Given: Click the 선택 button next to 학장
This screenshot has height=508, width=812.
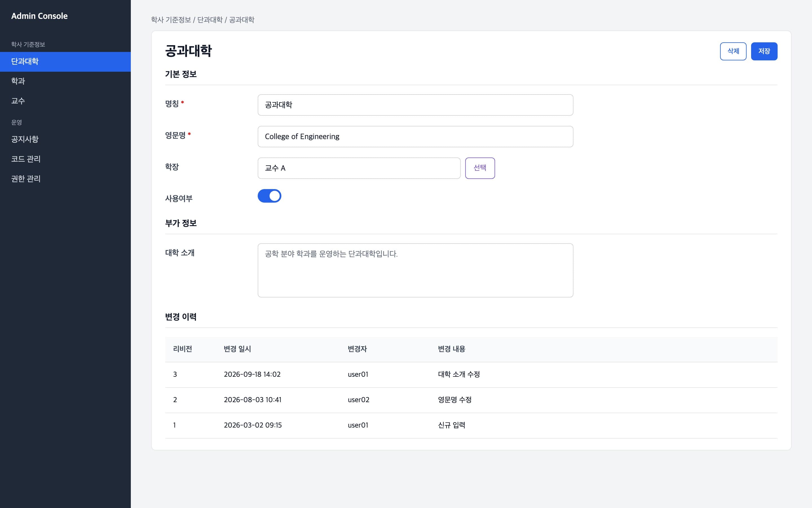Looking at the screenshot, I should coord(480,168).
